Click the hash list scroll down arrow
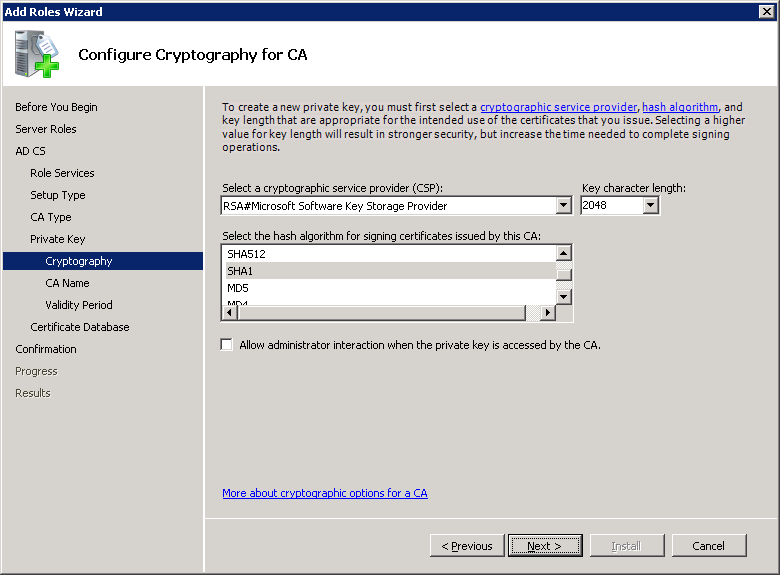The width and height of the screenshot is (780, 575). [564, 297]
